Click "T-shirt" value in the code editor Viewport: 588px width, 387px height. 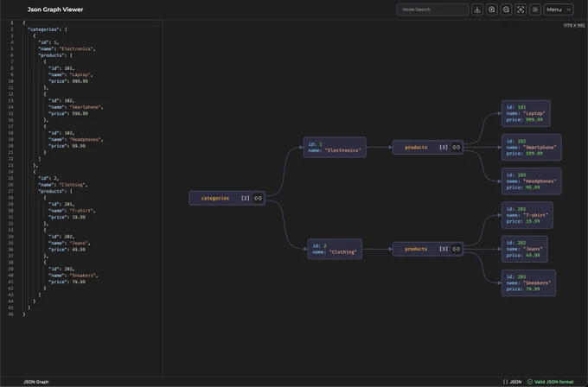[x=81, y=211]
